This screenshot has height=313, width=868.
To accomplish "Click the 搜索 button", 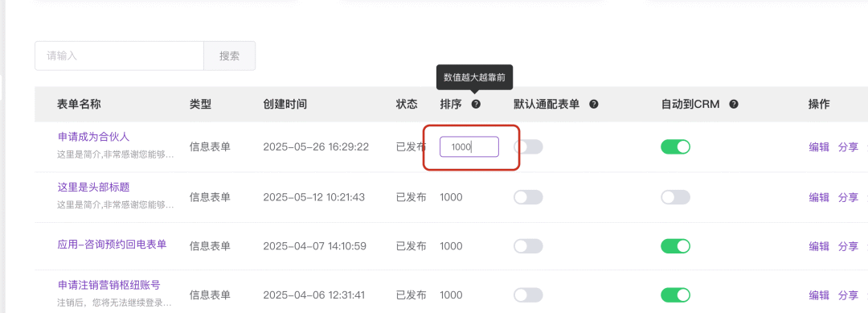I will point(229,56).
